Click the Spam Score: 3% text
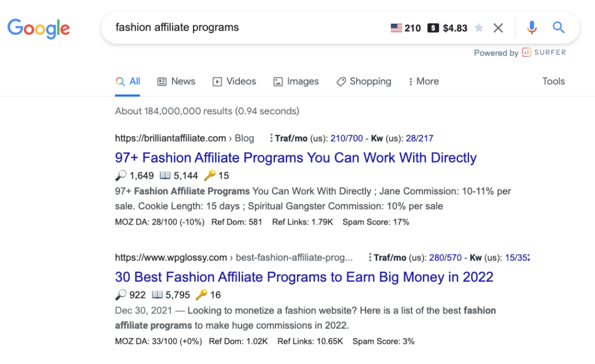Viewport: 595px width, 364px height. click(383, 341)
